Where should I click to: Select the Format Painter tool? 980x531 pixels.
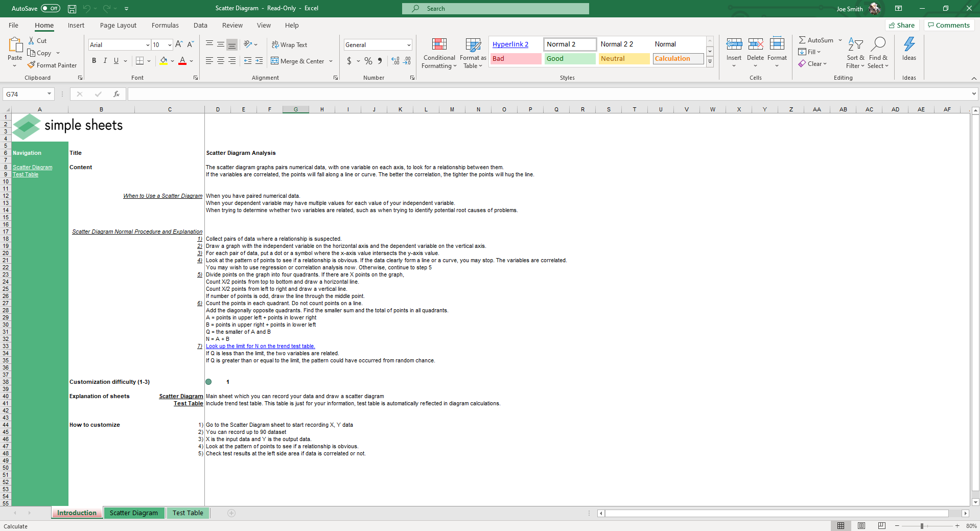tap(52, 65)
